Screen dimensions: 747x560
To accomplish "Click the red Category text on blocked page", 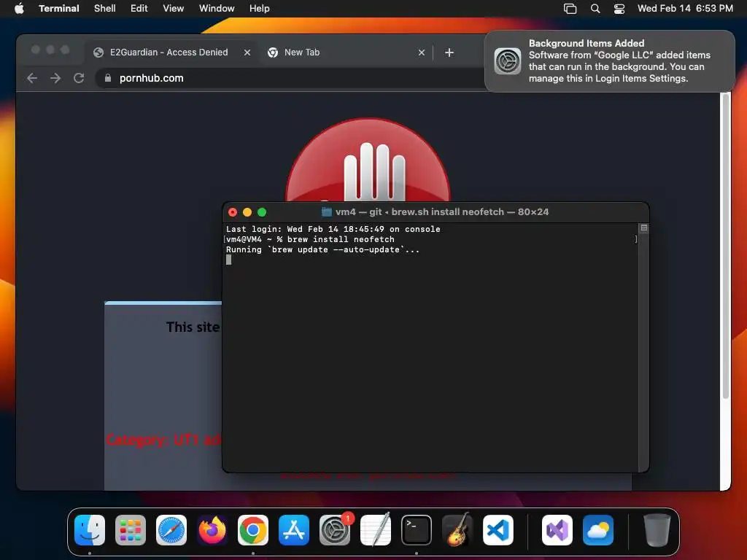I will [x=163, y=440].
